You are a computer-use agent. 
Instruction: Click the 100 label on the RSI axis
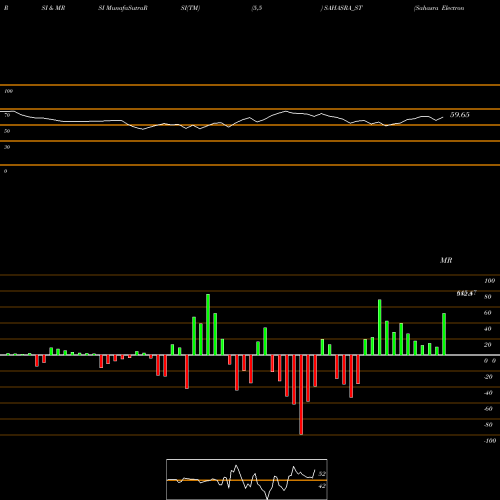pos(8,91)
